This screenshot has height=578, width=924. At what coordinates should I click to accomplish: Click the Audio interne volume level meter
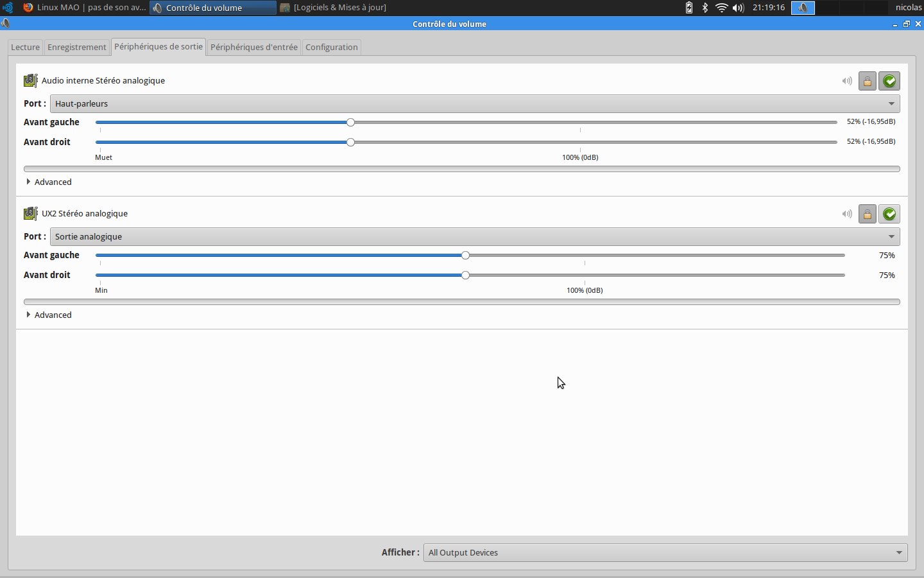(462, 169)
